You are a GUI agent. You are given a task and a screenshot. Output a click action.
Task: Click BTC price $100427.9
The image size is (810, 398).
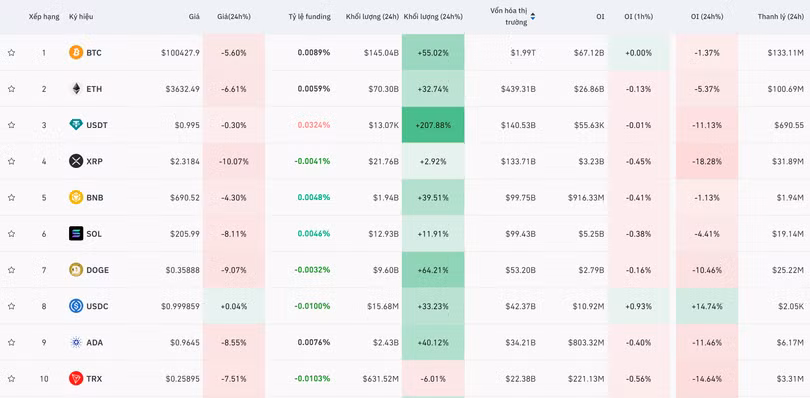180,53
